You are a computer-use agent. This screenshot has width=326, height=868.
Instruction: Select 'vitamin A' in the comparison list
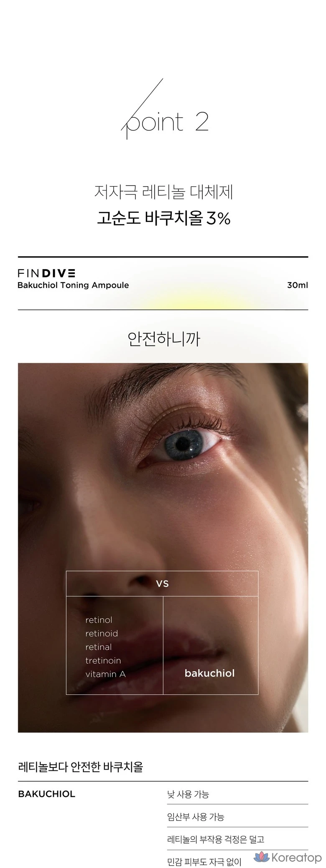click(105, 674)
